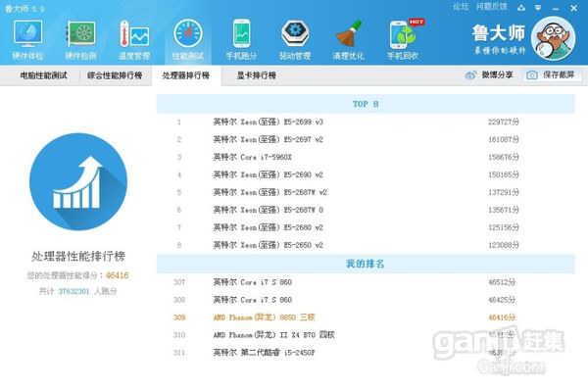
Task: Select row Xeon E5-2687W 0
Action: (366, 210)
